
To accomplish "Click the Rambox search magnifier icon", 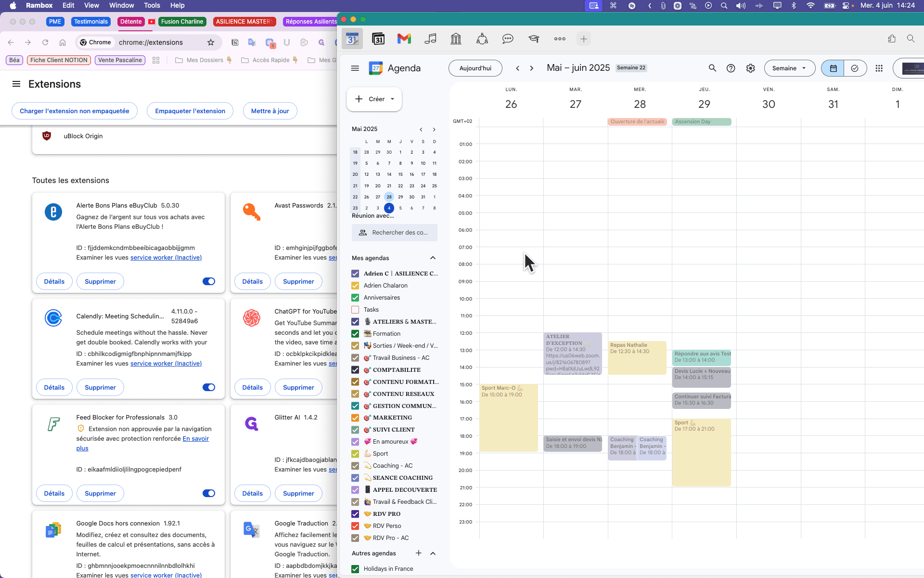I will pyautogui.click(x=911, y=39).
